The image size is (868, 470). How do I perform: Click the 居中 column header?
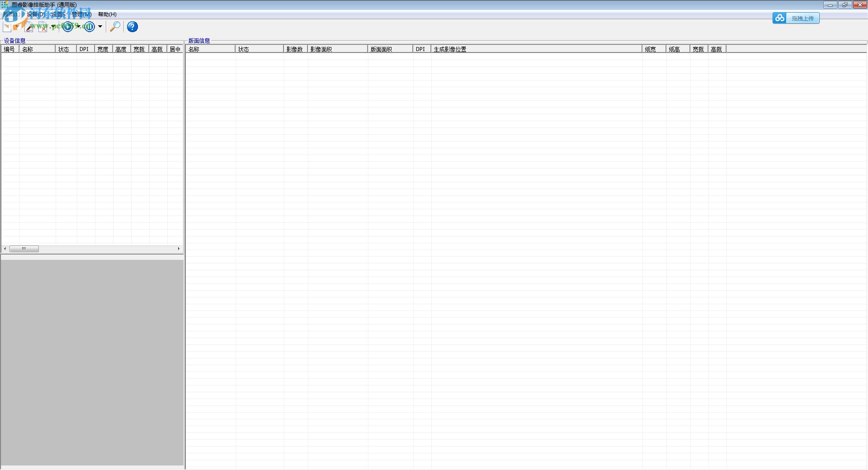pyautogui.click(x=175, y=49)
